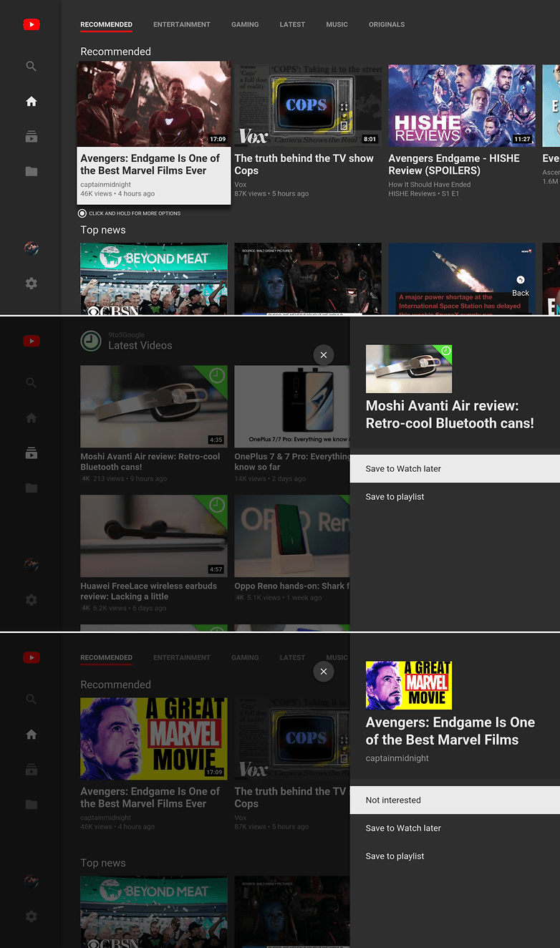Switch to the bright LATEST tab on undimmed screen
Screen dimensions: 560x948
coord(292,24)
